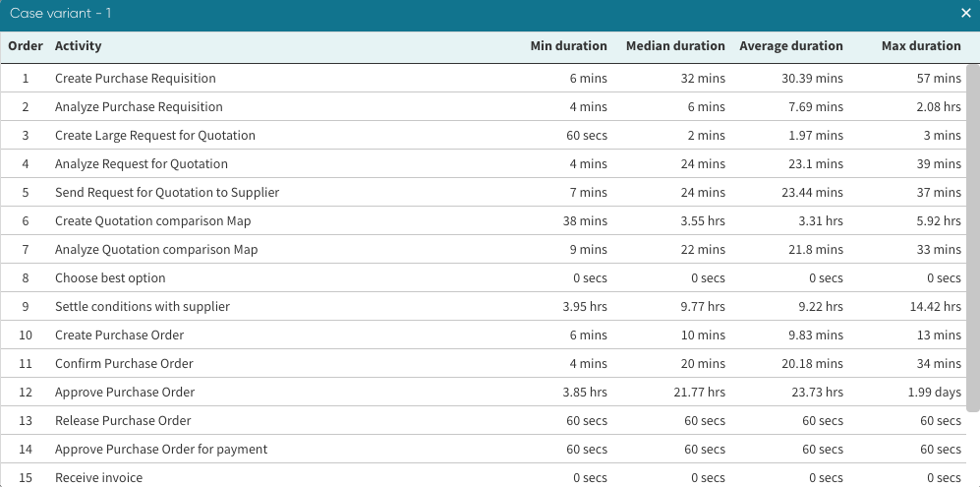
Task: Click Approve Purchase Order for payment
Action: pos(161,450)
